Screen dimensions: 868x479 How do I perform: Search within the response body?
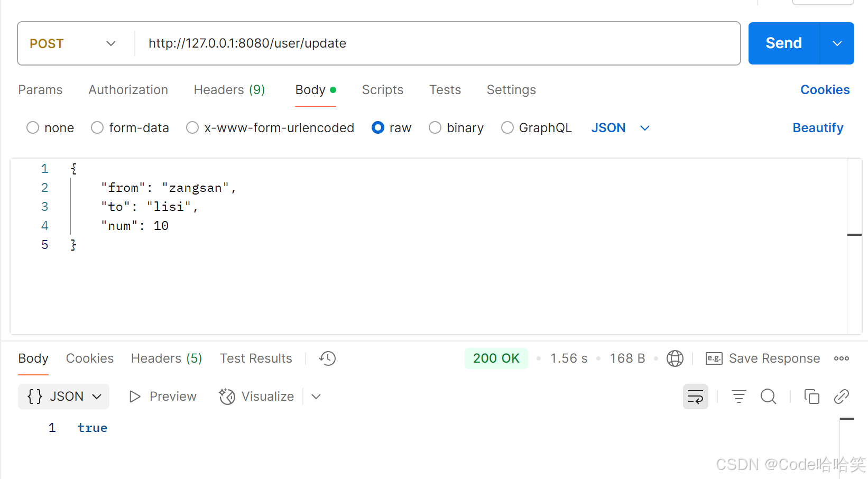pyautogui.click(x=769, y=397)
